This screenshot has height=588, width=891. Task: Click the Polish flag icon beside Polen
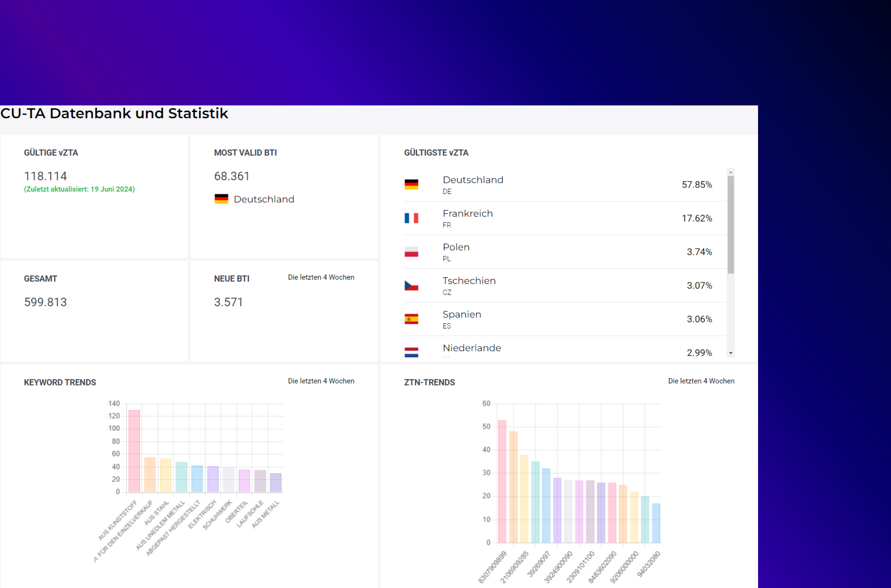coord(411,252)
